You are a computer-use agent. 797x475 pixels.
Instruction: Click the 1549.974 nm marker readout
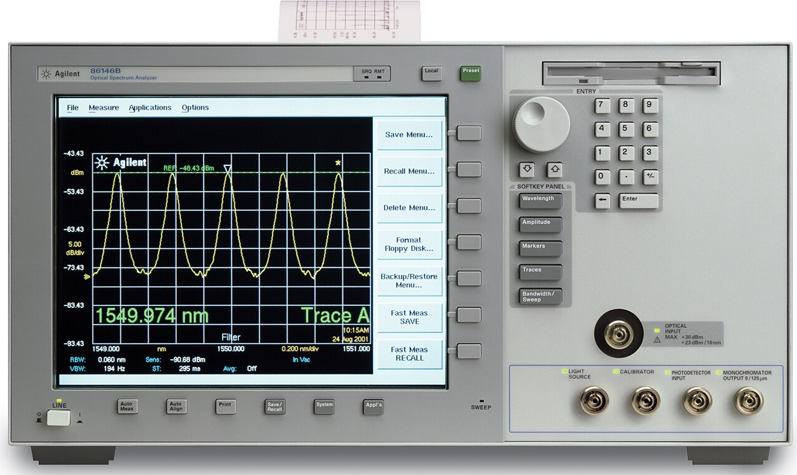pyautogui.click(x=152, y=316)
